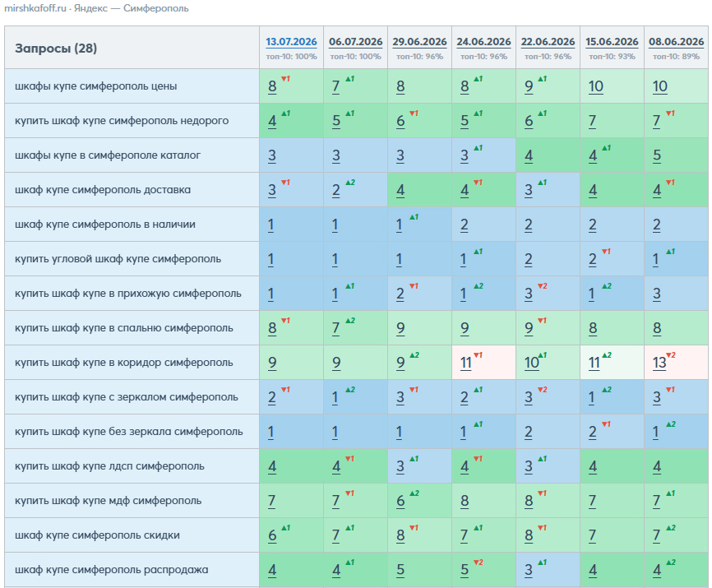Click position 11 for 'коридор' query on 24.06.2026

tap(466, 363)
